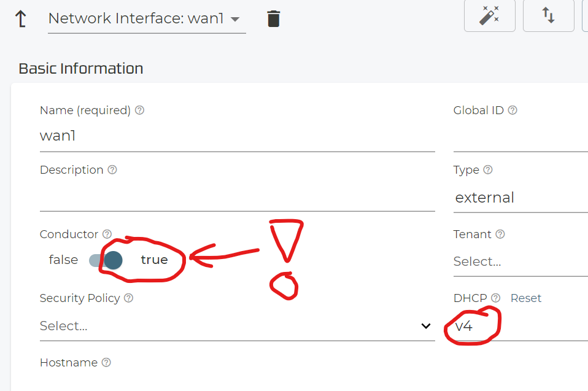This screenshot has height=391, width=588.
Task: Open help for Name field
Action: (140, 110)
